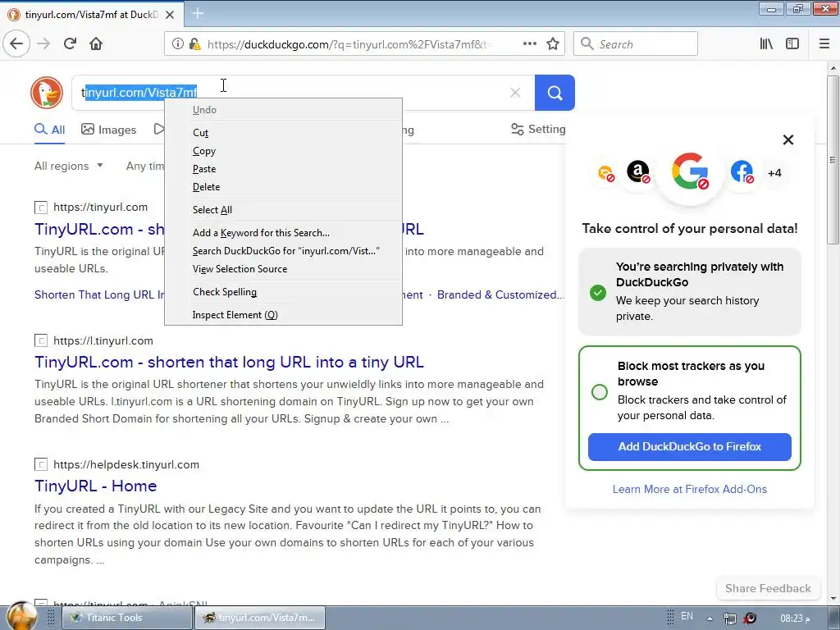Click Select All in the context menu

point(283,210)
